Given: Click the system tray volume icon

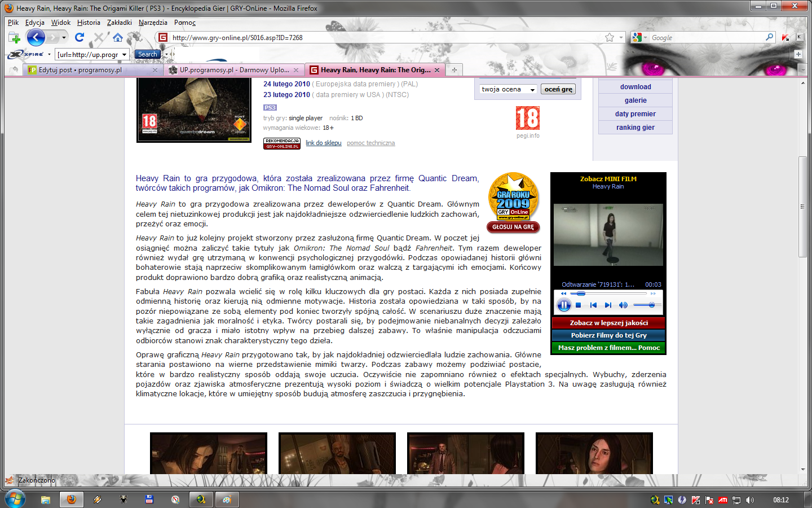Looking at the screenshot, I should [x=750, y=500].
